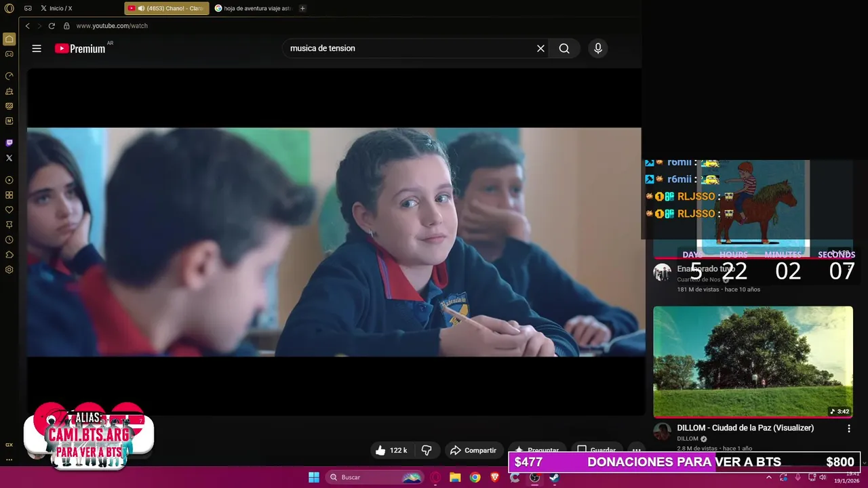This screenshot has height=488, width=868.
Task: Start voice search microphone
Action: click(597, 48)
